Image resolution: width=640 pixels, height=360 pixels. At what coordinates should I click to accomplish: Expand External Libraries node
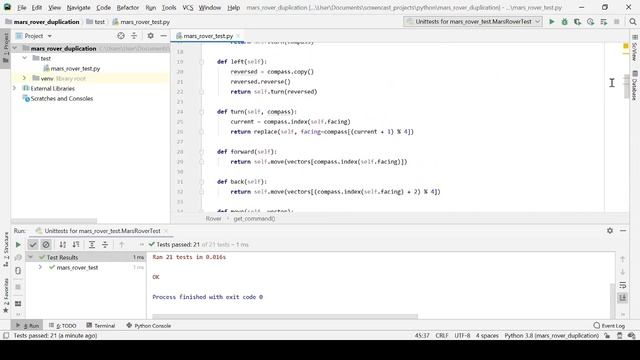click(x=15, y=88)
